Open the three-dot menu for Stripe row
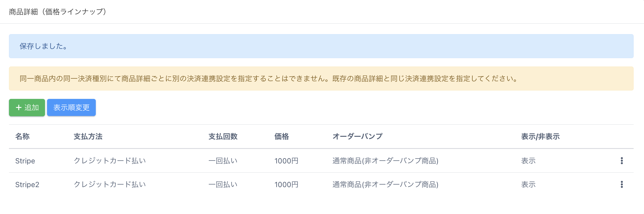Viewport: 644px width, 214px height. coord(621,161)
